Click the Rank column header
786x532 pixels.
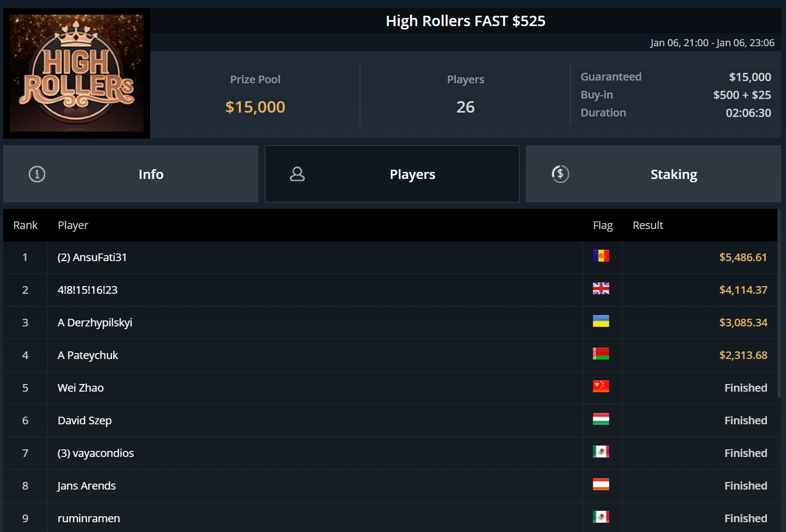pyautogui.click(x=26, y=225)
